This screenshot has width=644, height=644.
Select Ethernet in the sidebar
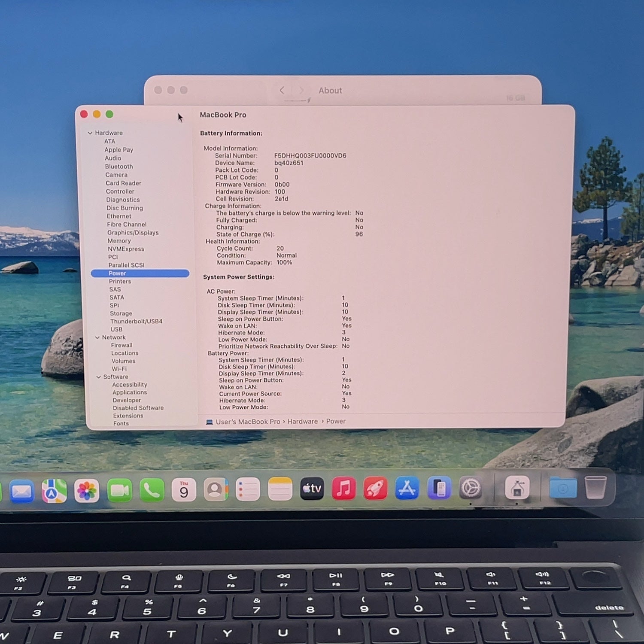119,216
